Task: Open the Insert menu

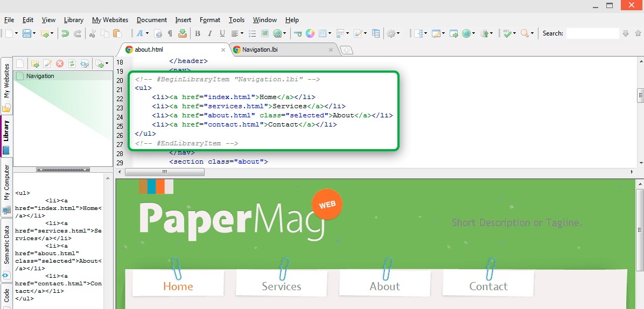Action: [x=183, y=20]
